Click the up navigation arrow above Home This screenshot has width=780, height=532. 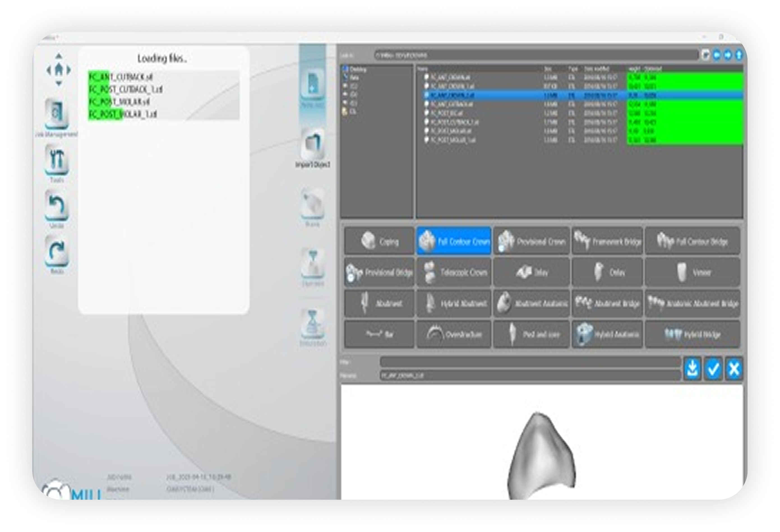pos(59,56)
